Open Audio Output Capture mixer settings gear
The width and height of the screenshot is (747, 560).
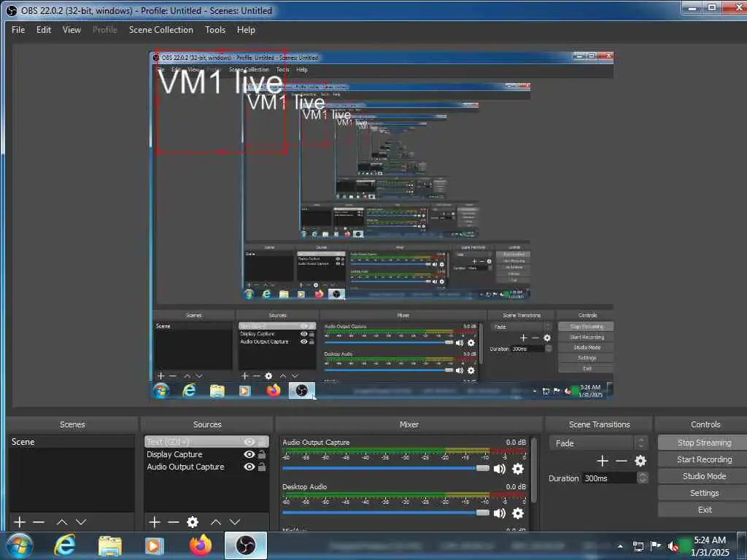click(x=518, y=469)
